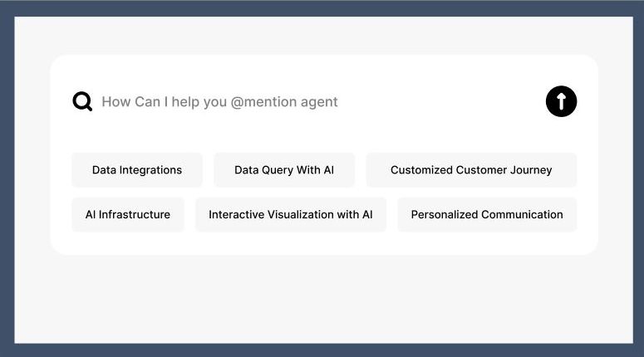Click the "Personalized Communication" label text
Image resolution: width=644 pixels, height=357 pixels.
(x=487, y=215)
